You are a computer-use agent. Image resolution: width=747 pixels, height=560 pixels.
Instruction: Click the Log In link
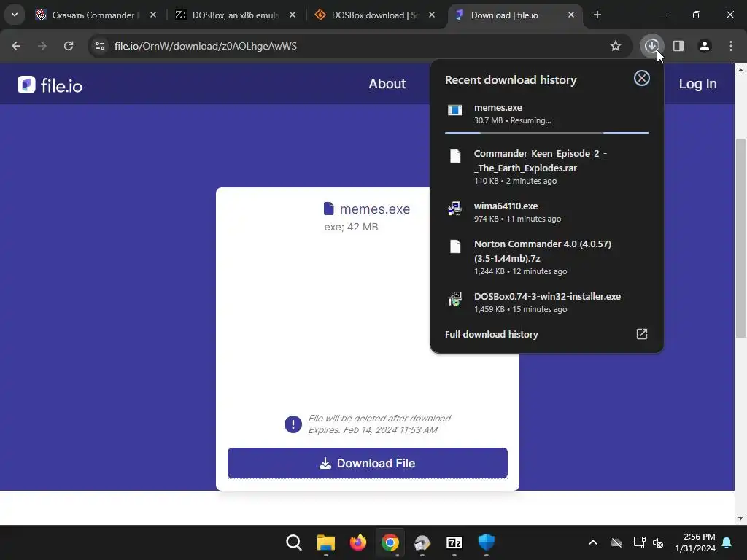(697, 84)
